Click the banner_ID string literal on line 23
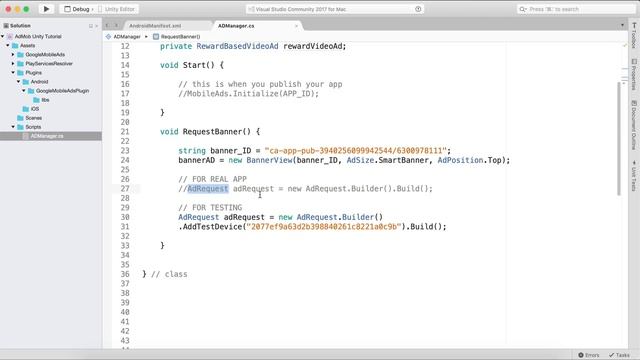Image resolution: width=640 pixels, height=360 pixels. click(356, 151)
